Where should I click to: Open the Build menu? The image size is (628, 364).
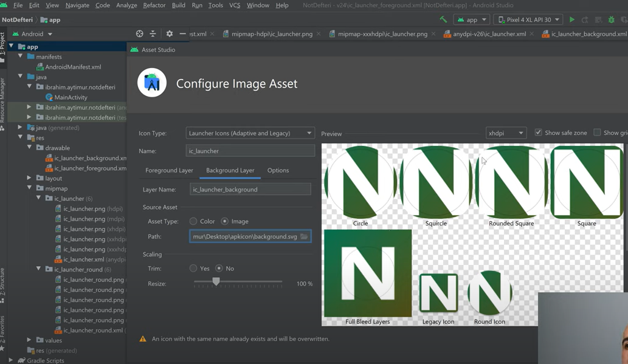pyautogui.click(x=178, y=5)
